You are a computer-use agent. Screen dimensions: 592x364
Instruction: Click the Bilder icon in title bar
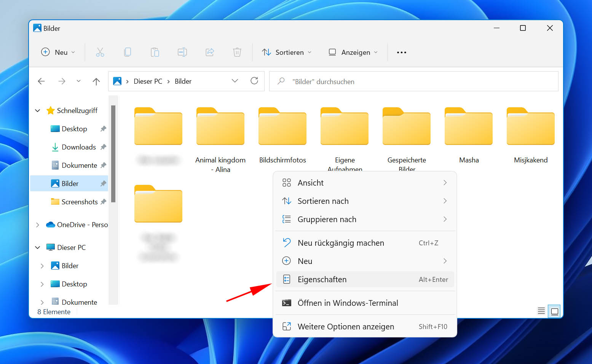pyautogui.click(x=37, y=28)
